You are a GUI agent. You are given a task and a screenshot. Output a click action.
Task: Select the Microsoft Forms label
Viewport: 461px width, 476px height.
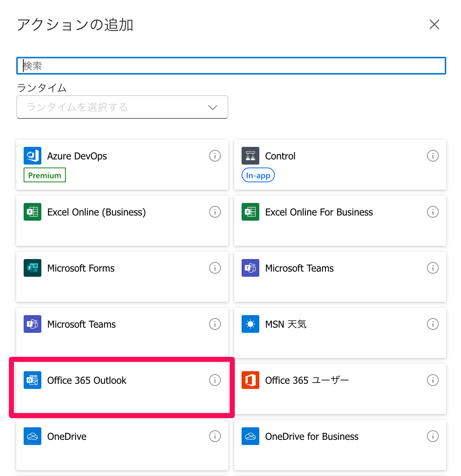point(81,268)
